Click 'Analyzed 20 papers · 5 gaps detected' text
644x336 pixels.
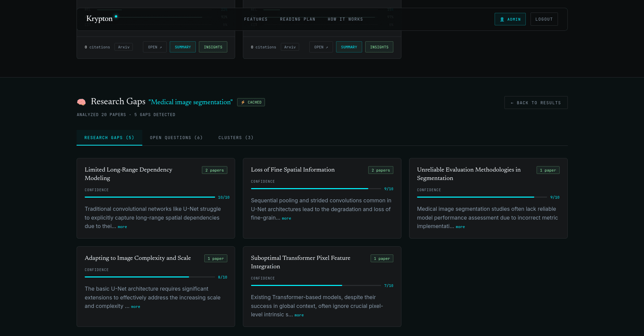pyautogui.click(x=126, y=115)
